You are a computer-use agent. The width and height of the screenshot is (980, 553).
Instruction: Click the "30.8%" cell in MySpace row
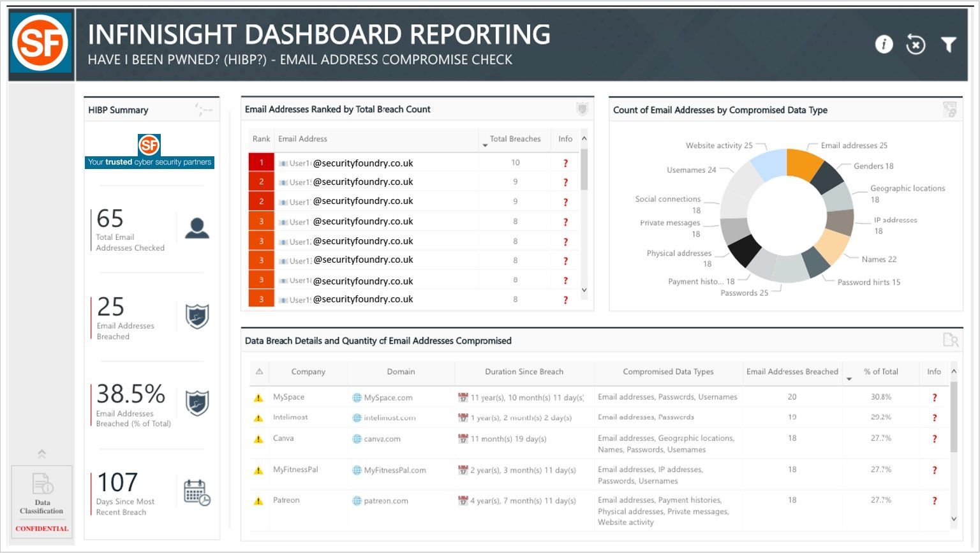(x=881, y=397)
